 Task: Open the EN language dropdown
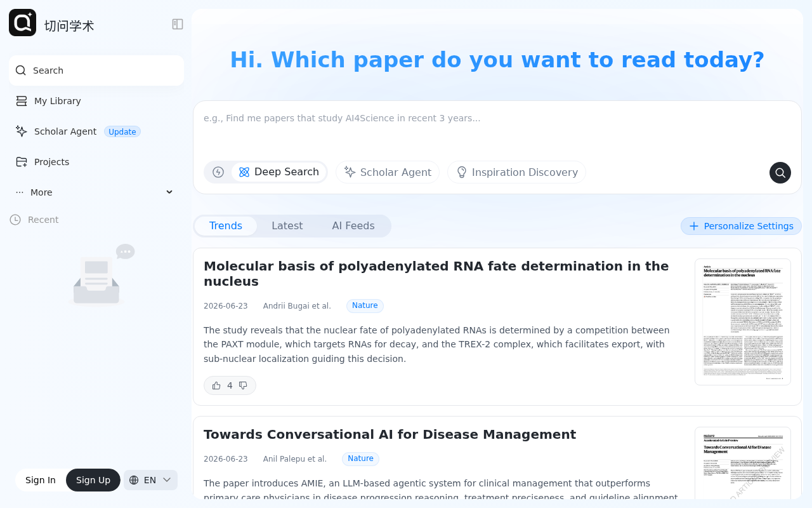tap(150, 480)
